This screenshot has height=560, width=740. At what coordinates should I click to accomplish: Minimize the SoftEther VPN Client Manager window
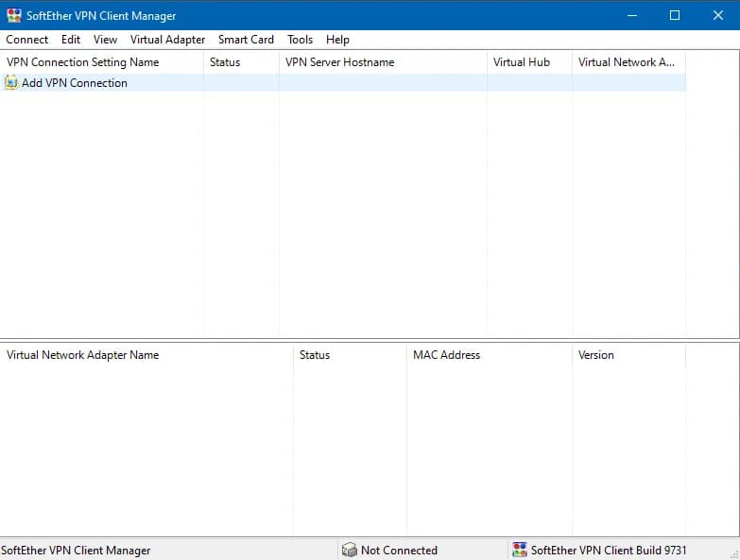(x=632, y=15)
